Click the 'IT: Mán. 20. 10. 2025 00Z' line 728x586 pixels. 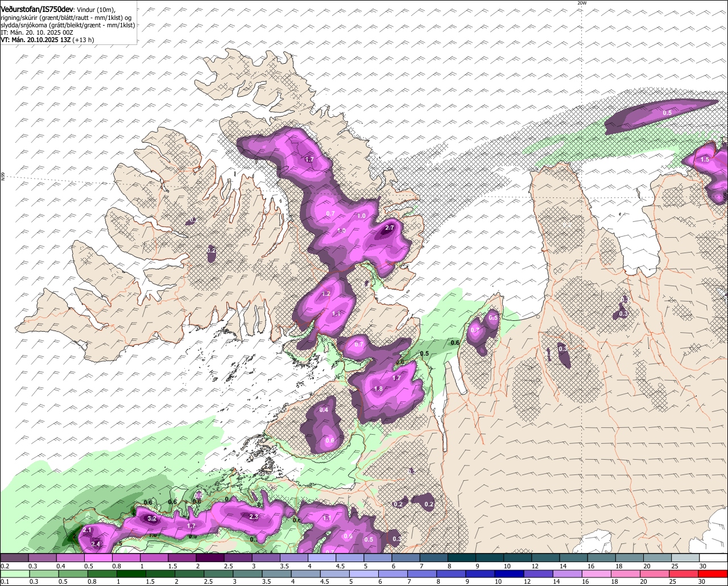[x=37, y=32]
